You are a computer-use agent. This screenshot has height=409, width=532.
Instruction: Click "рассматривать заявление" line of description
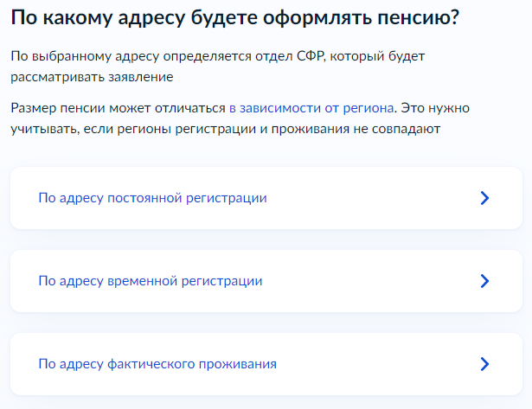click(x=92, y=77)
